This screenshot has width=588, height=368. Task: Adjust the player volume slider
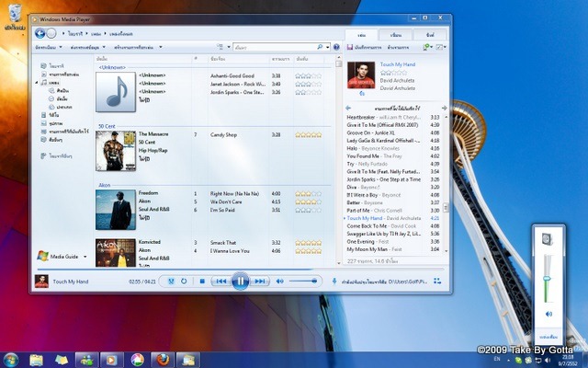(x=303, y=282)
